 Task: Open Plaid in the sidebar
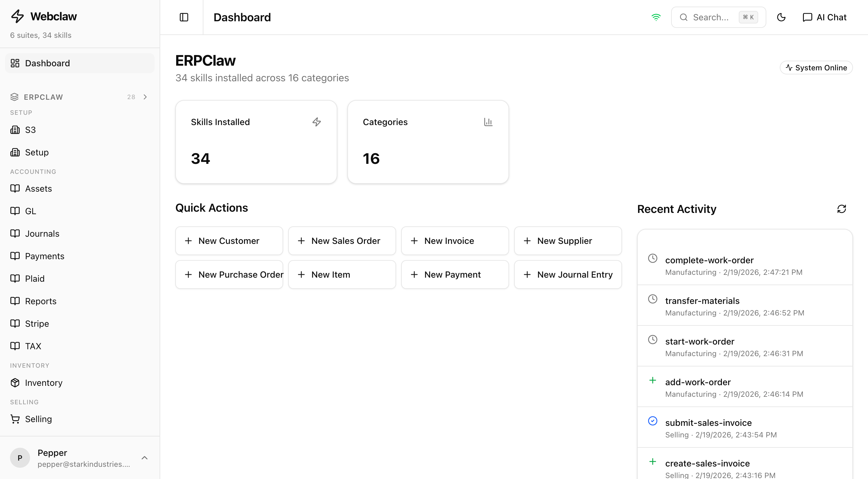tap(80, 279)
